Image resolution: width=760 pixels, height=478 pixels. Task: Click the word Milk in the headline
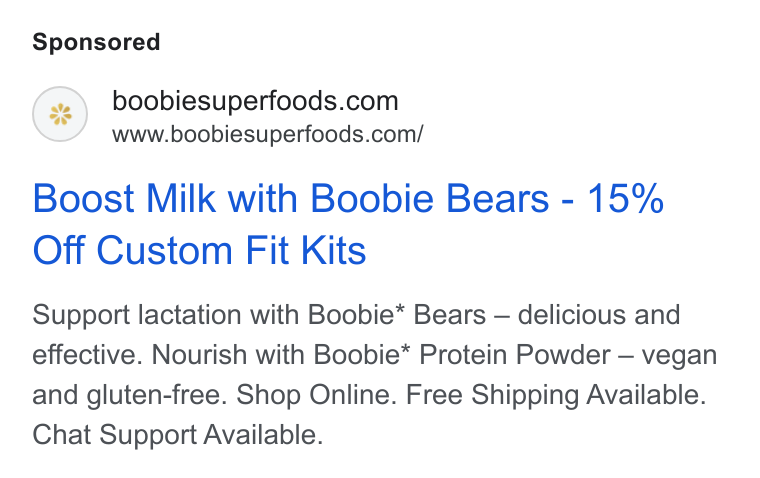[181, 198]
